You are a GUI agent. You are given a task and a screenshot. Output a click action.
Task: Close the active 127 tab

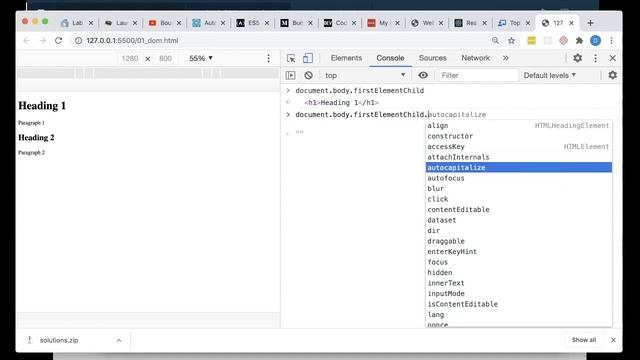(571, 23)
